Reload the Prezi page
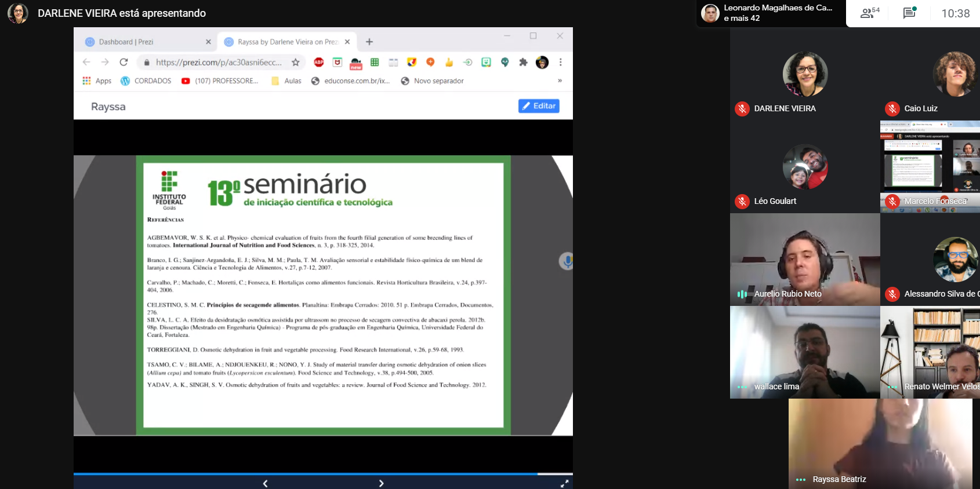The height and width of the screenshot is (489, 980). click(124, 62)
